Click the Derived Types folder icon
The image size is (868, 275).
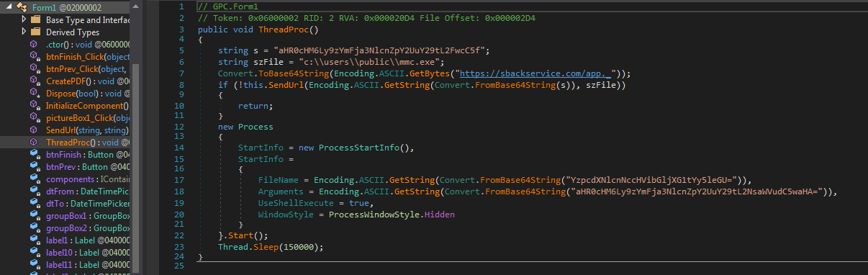(x=36, y=32)
